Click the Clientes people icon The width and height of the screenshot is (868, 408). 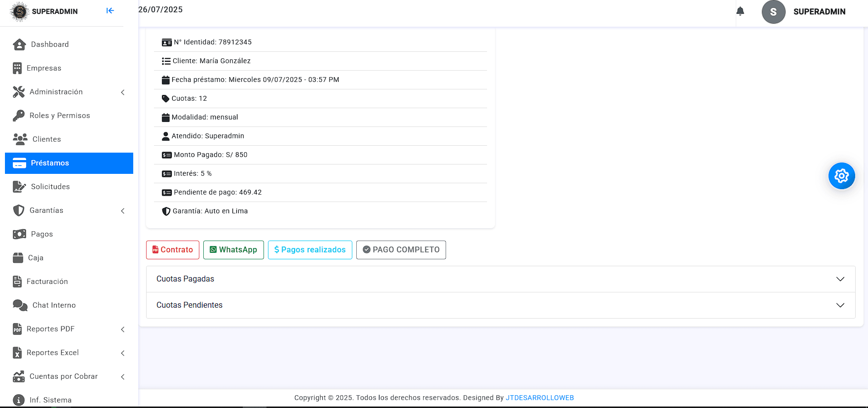(20, 139)
